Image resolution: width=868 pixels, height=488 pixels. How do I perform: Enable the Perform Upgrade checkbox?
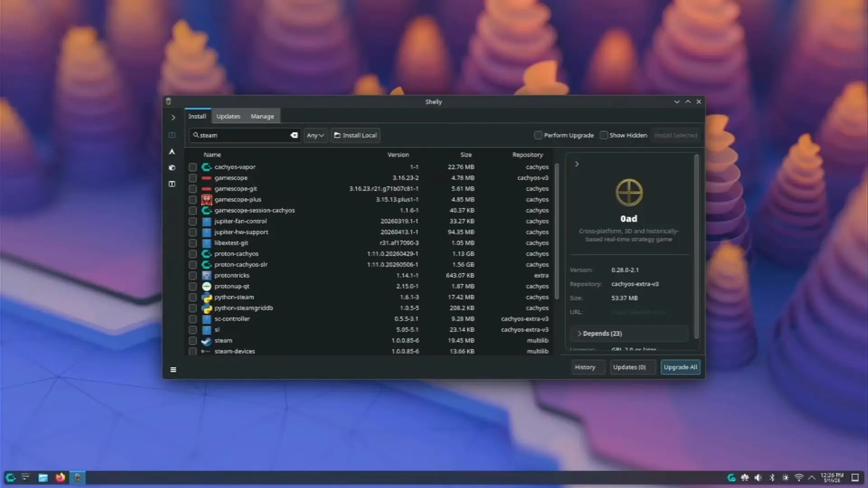(x=538, y=135)
